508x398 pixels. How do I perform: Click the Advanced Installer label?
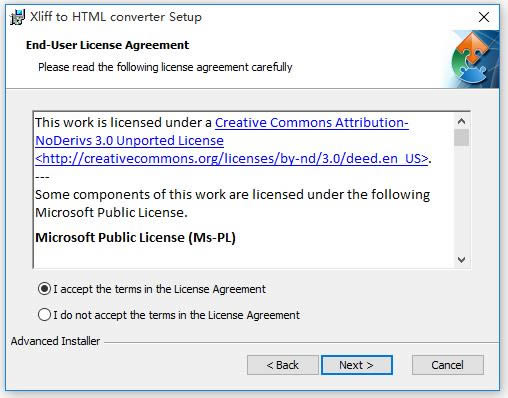pos(55,341)
